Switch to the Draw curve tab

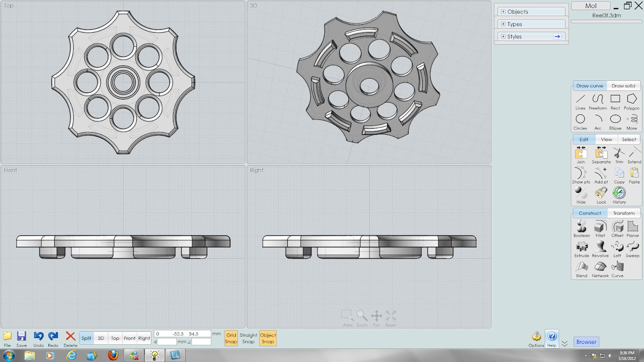590,86
